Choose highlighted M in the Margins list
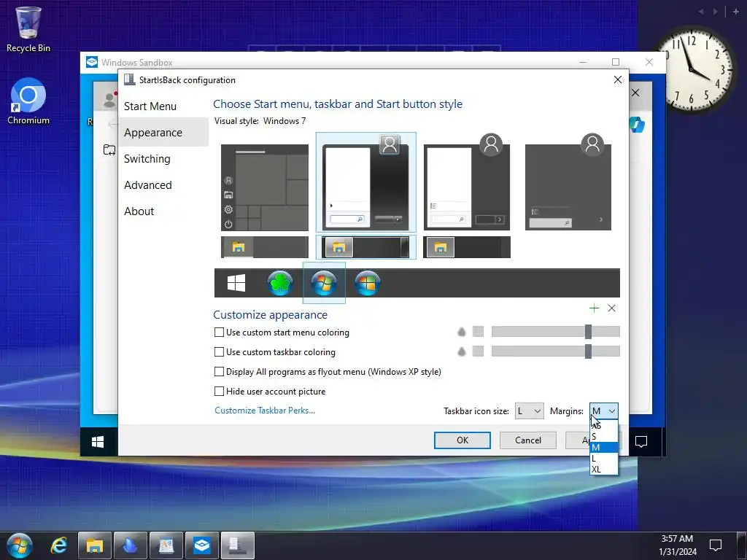 point(603,447)
